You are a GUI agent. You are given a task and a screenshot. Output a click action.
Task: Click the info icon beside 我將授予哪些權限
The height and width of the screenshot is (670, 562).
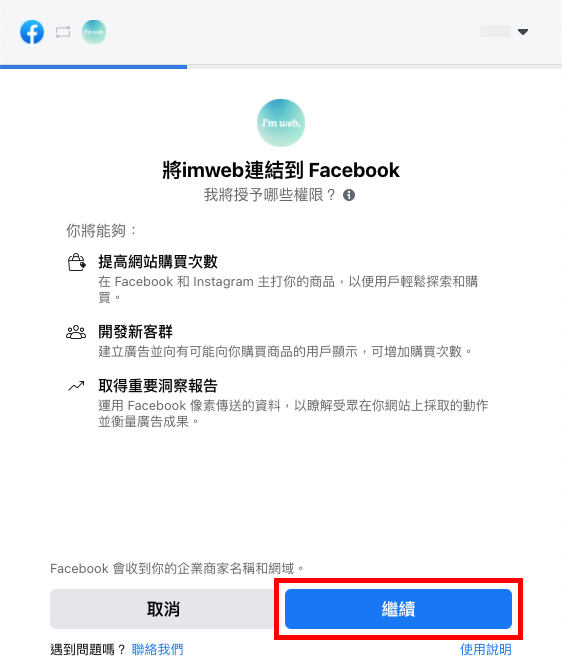[x=349, y=195]
